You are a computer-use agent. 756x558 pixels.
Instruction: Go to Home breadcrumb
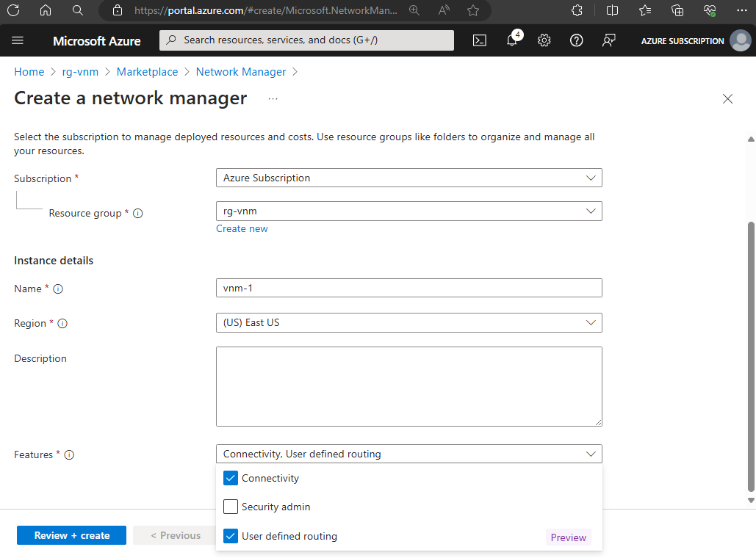click(x=29, y=71)
